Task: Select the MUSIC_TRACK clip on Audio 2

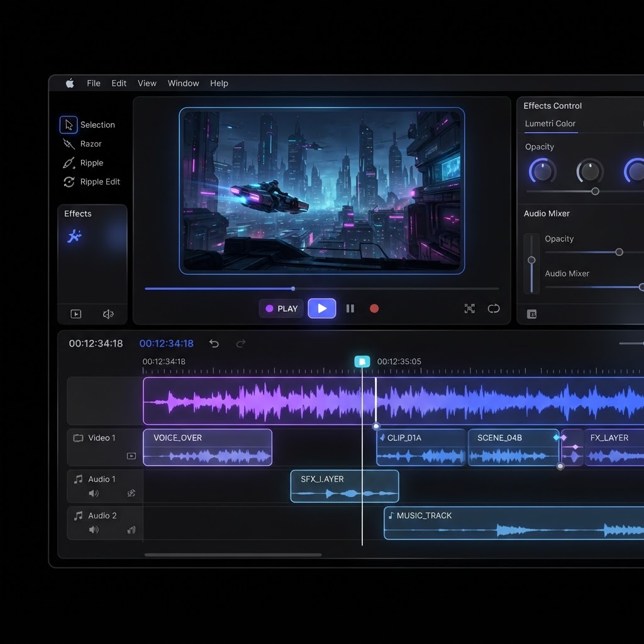Action: click(514, 523)
